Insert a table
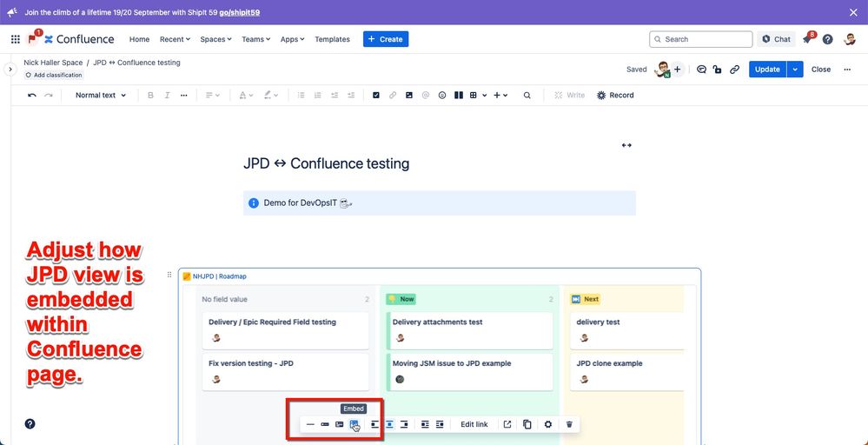 (x=474, y=96)
